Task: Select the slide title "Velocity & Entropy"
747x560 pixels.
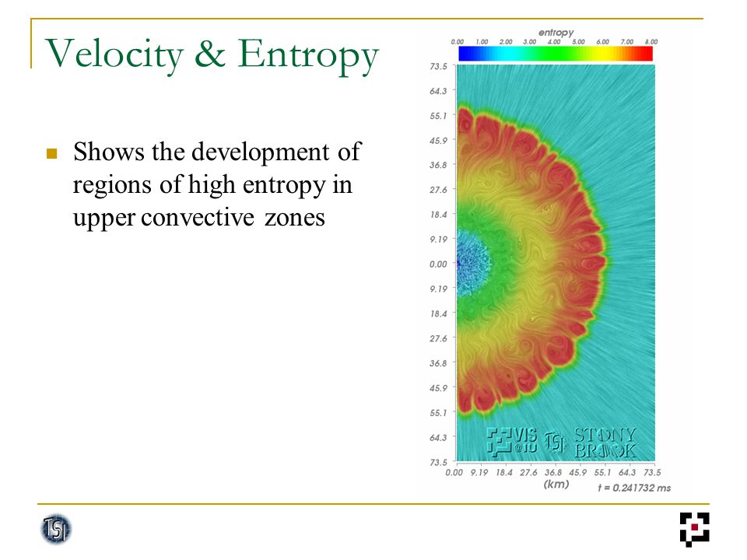Action: [212, 55]
